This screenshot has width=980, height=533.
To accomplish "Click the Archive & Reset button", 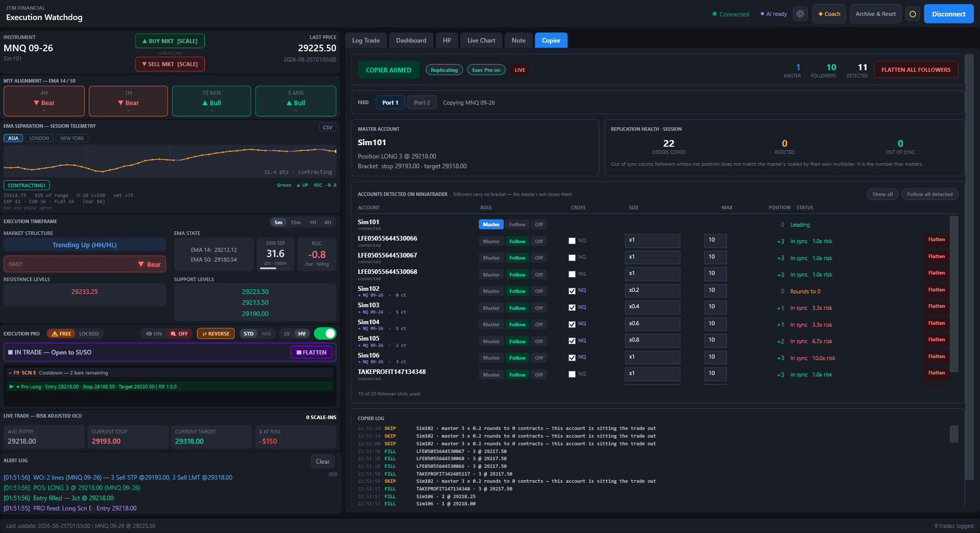I will tap(875, 14).
